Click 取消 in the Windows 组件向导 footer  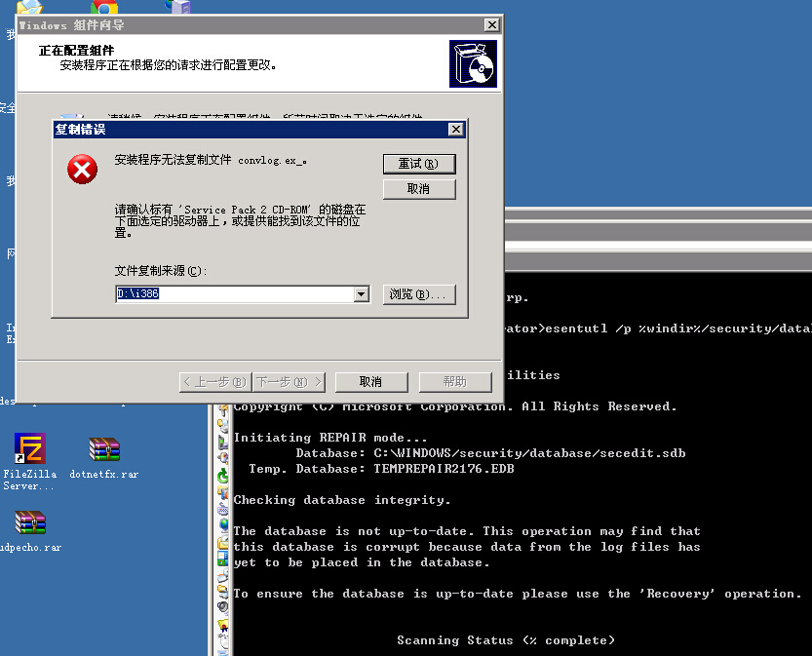pyautogui.click(x=371, y=382)
